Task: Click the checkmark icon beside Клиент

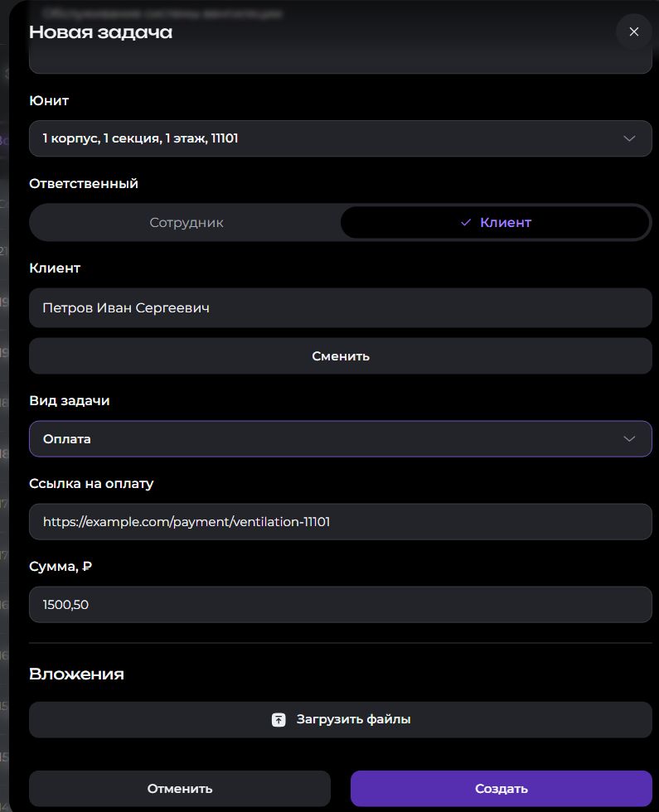Action: tap(466, 222)
